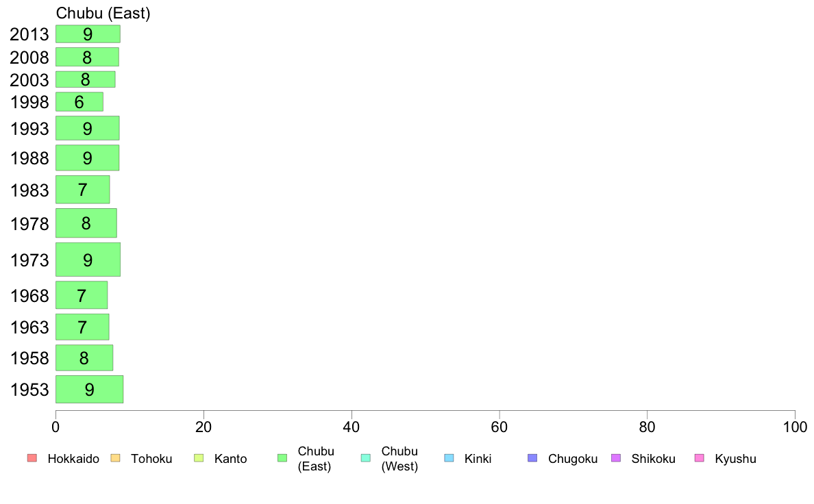
Task: Click the 1953 bar at the bottom
Action: (89, 389)
